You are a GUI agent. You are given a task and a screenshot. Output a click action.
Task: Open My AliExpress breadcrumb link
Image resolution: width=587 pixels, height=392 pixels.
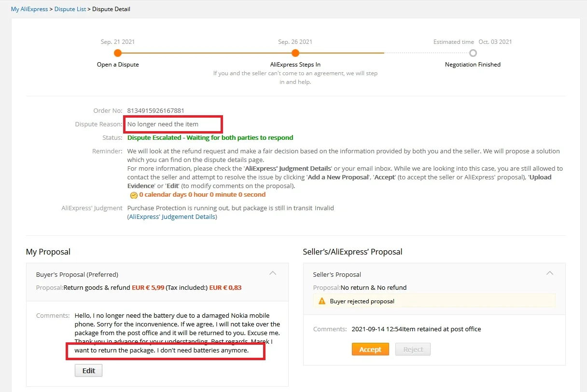[29, 9]
